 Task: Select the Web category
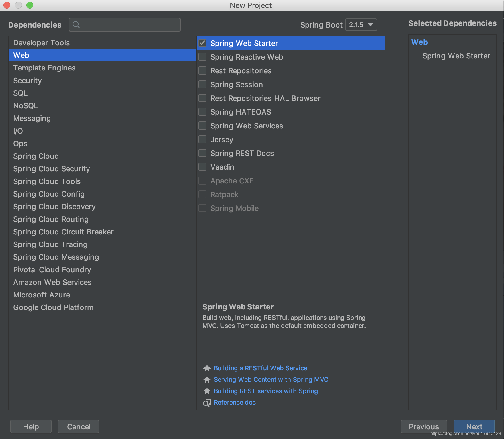[x=102, y=55]
